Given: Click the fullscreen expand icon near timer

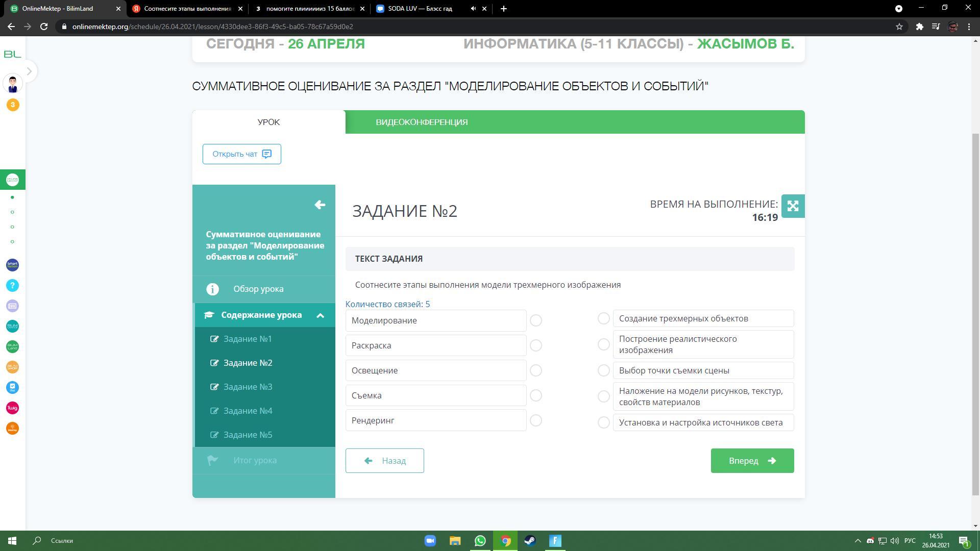Looking at the screenshot, I should tap(793, 206).
